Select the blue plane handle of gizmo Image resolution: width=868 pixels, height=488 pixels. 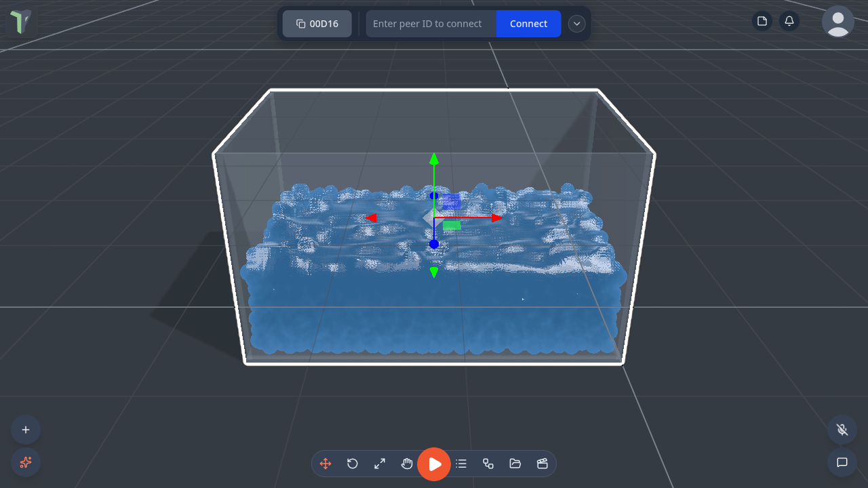point(452,201)
